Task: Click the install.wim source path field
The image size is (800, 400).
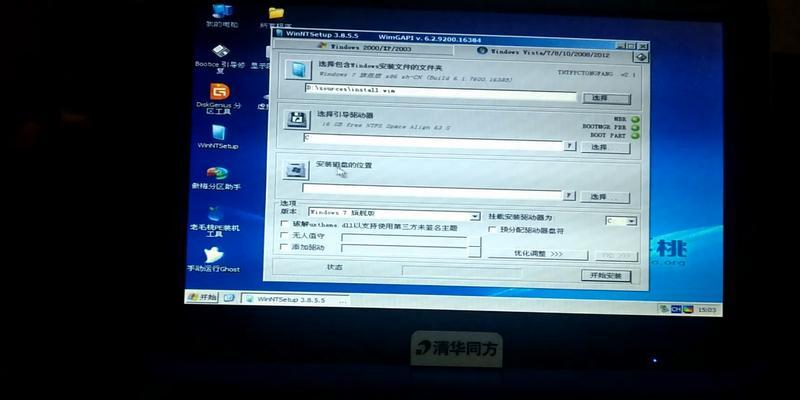Action: click(x=440, y=92)
